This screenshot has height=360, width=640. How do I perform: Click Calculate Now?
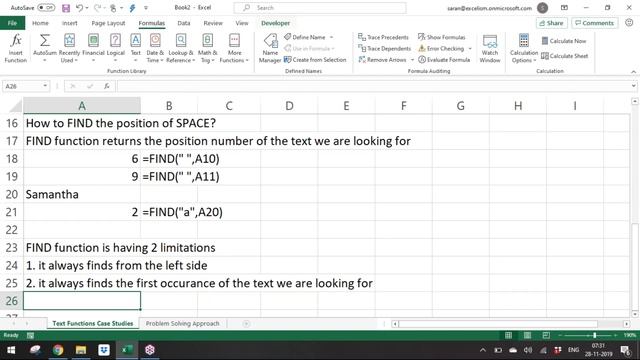pyautogui.click(x=564, y=41)
